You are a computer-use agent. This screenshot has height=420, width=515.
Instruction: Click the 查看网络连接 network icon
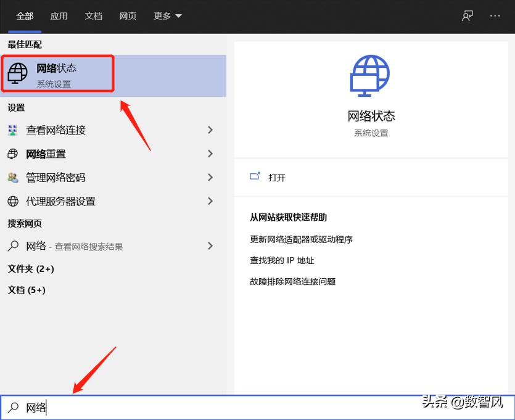pos(13,130)
